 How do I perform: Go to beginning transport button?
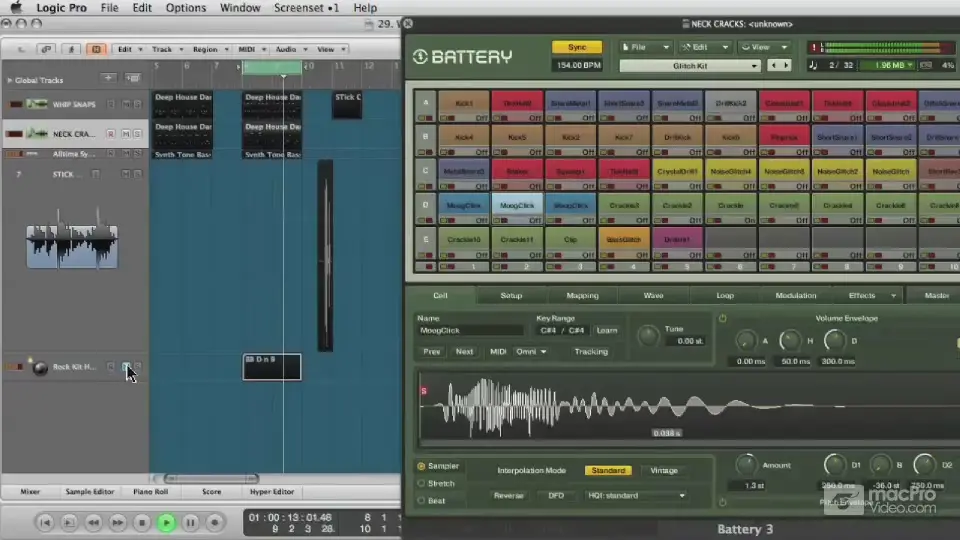tap(45, 522)
